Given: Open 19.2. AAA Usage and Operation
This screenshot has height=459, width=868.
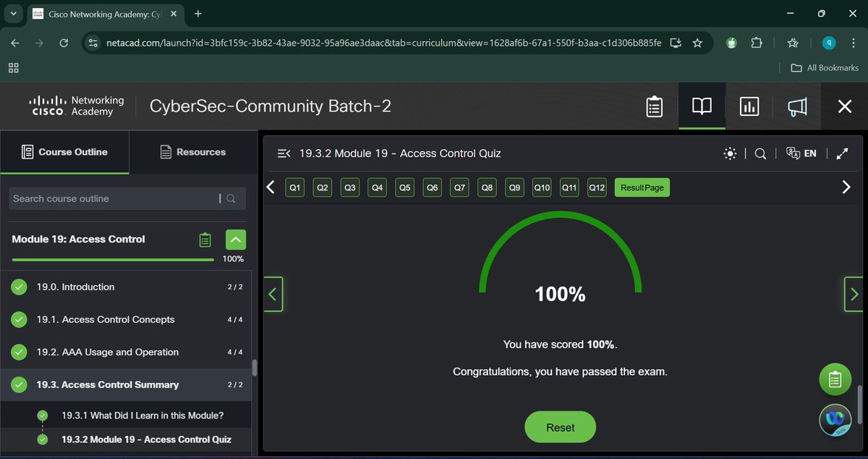Looking at the screenshot, I should tap(126, 353).
